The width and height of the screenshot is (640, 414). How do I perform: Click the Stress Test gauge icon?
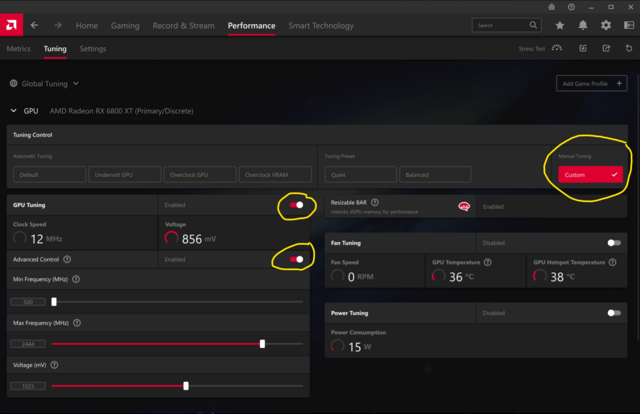[x=557, y=48]
